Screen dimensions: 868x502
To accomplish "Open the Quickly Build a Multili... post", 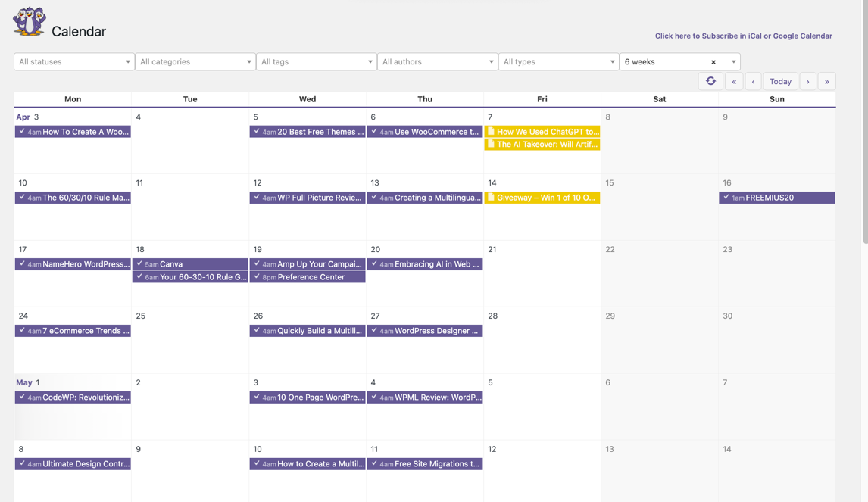I will (x=308, y=330).
